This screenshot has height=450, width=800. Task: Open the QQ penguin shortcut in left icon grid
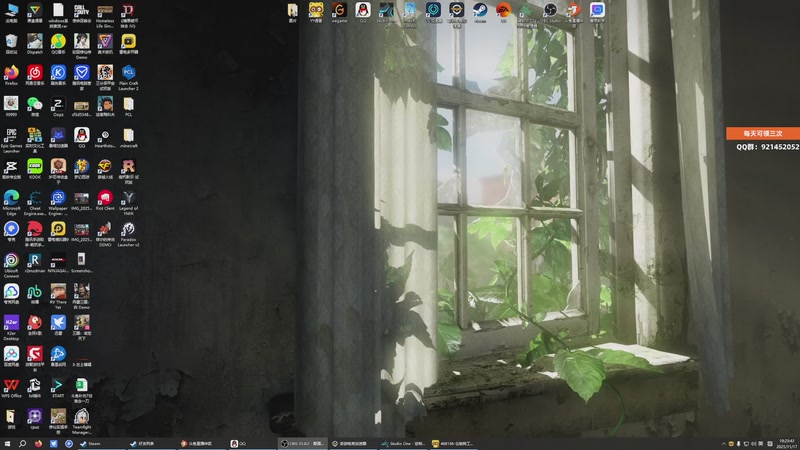pyautogui.click(x=82, y=137)
